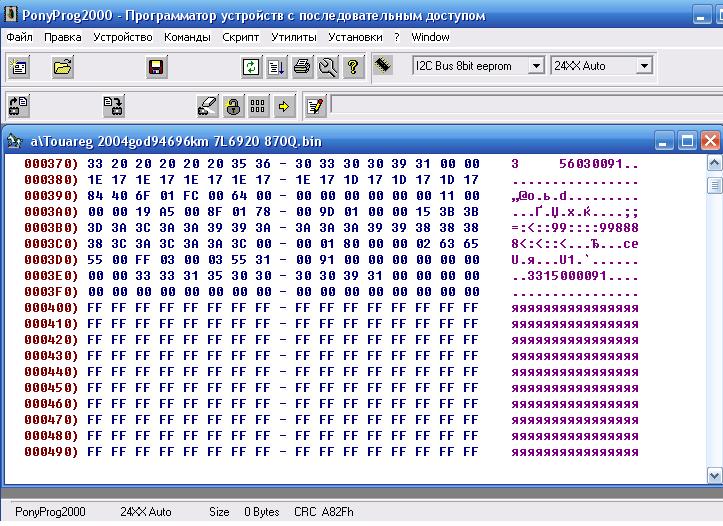
Task: Click address label 0003C0)
Action: [x=51, y=244]
